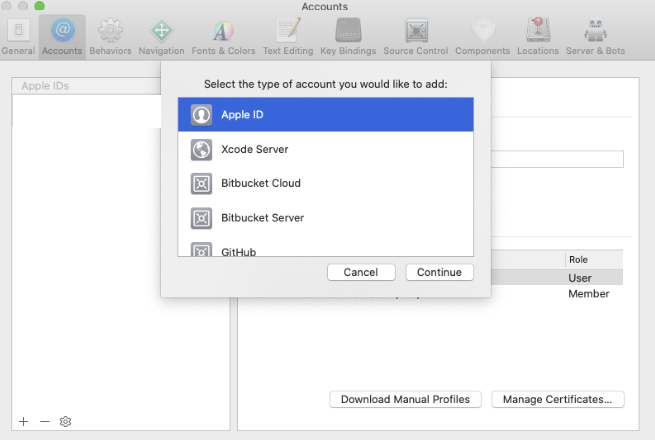Choose Xcode Server account type
This screenshot has width=655, height=440.
click(325, 149)
